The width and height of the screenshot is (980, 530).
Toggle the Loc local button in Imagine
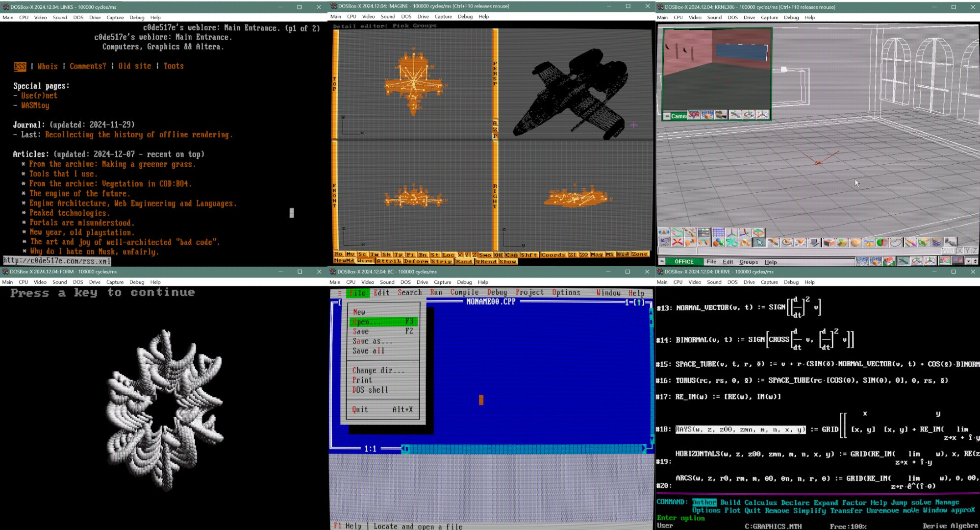point(448,254)
